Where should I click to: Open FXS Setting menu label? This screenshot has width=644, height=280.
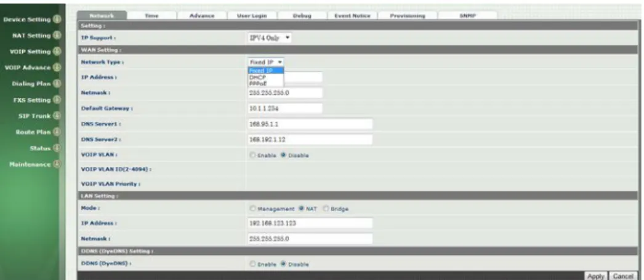coord(31,100)
